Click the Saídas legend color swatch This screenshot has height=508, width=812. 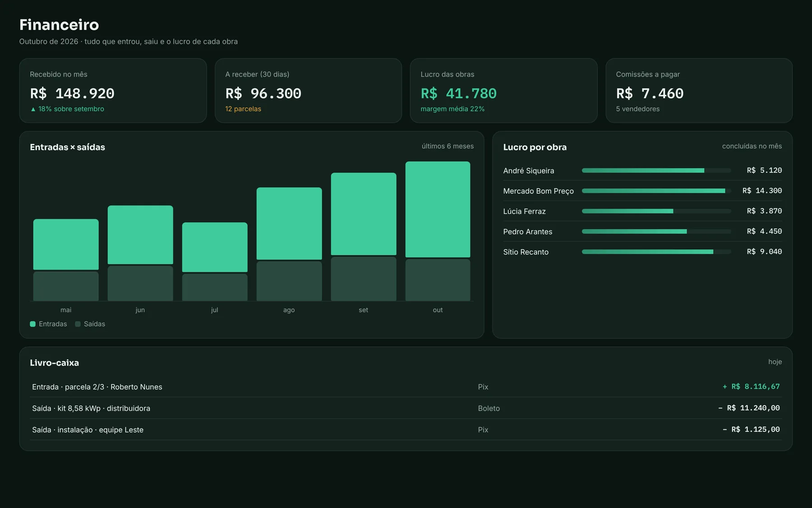(78, 324)
